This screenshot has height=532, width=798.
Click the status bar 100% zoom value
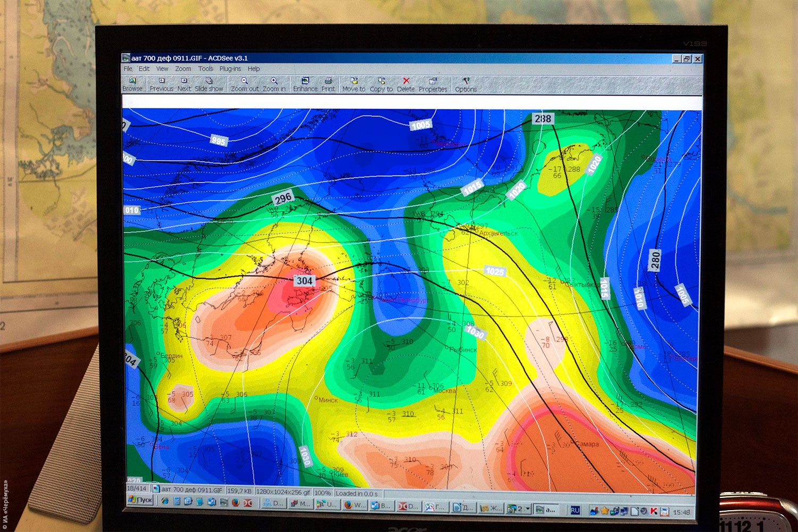(x=322, y=493)
